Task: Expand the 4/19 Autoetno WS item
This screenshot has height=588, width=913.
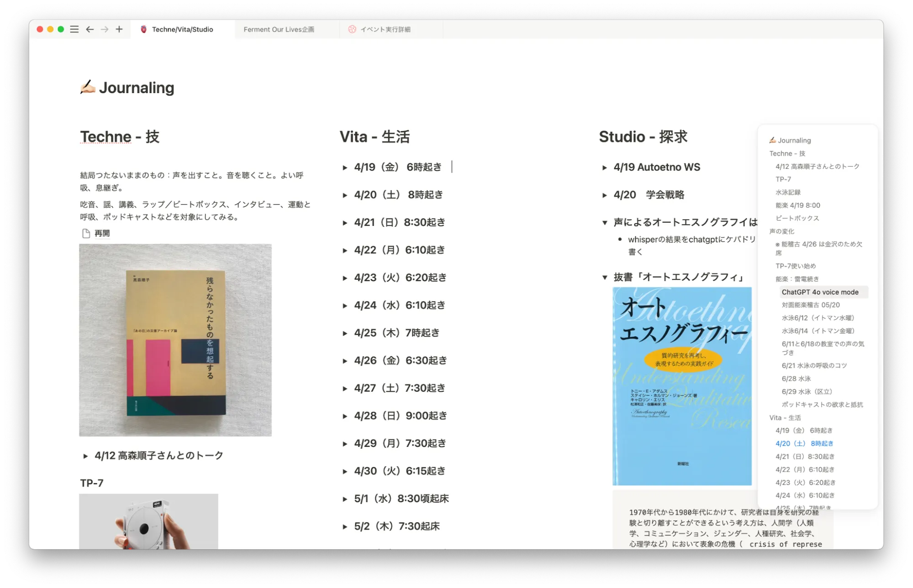Action: coord(605,167)
